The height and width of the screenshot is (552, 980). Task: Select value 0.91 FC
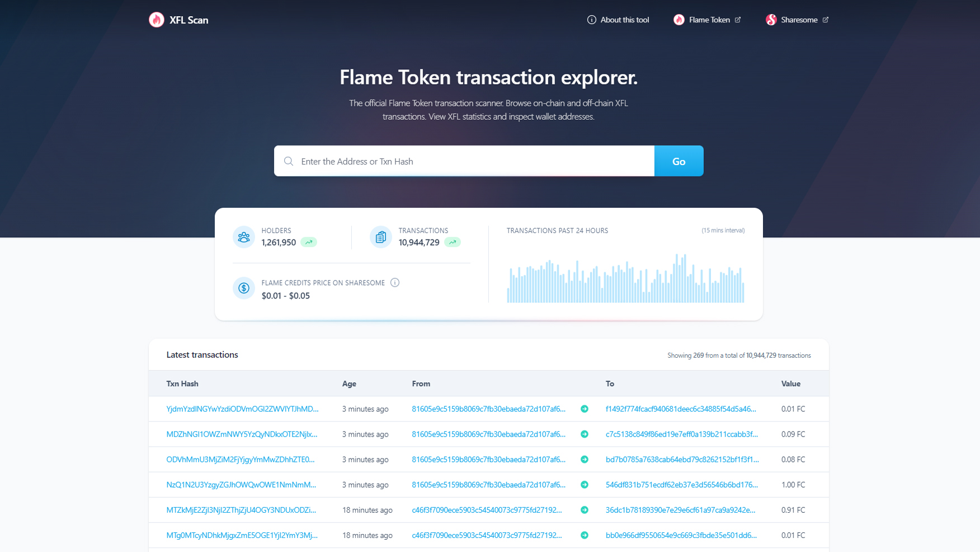coord(793,510)
